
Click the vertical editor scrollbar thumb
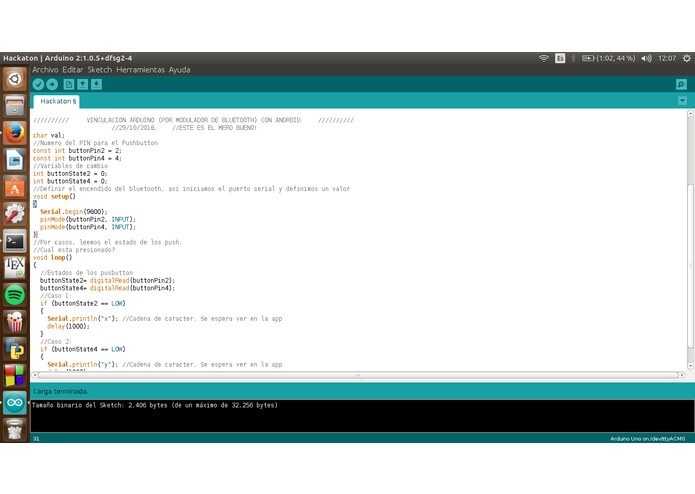[x=690, y=266]
